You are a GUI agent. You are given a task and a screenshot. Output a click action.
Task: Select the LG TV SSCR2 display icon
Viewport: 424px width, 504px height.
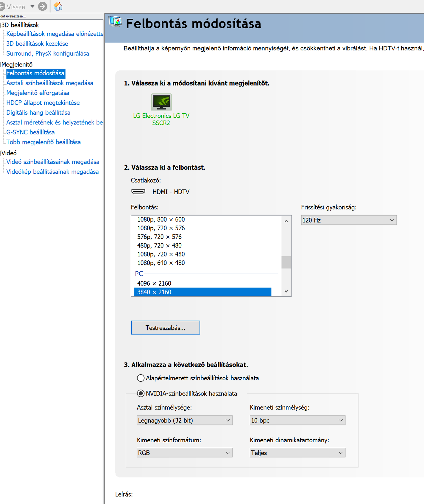tap(161, 102)
